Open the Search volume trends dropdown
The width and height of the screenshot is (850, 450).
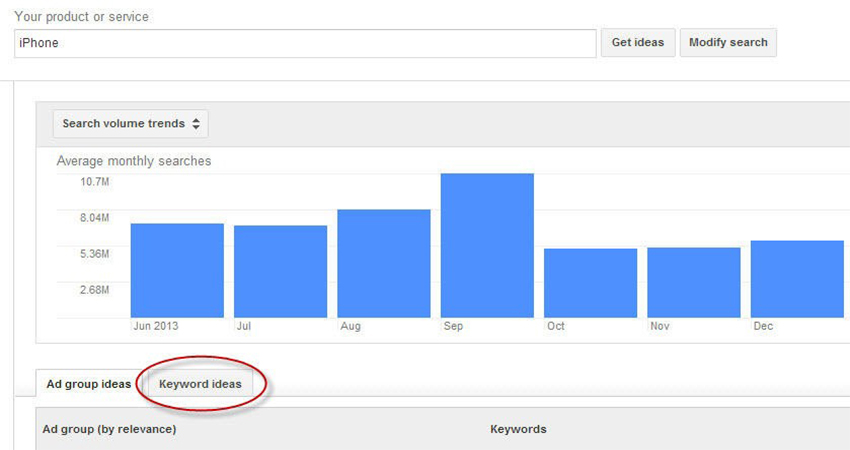click(x=131, y=124)
